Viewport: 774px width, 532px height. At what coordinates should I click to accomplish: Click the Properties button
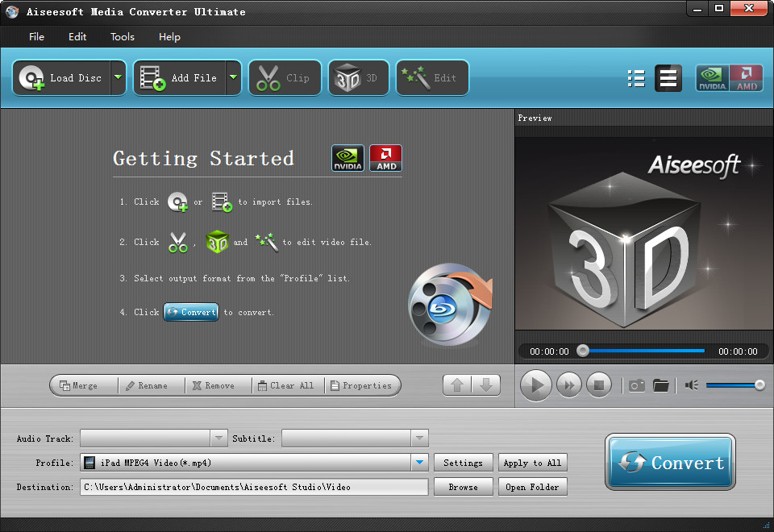[362, 385]
